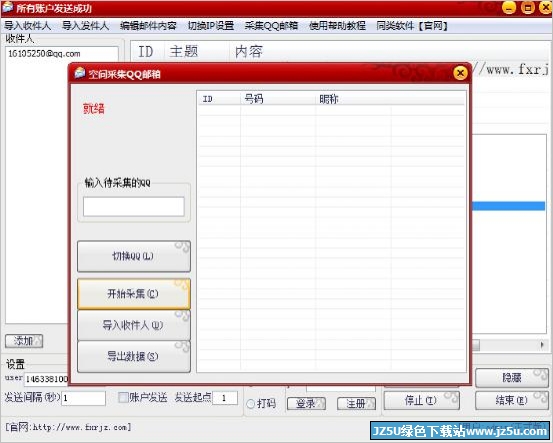Click dialog button 导入收件人 (D)
This screenshot has height=443, width=553.
click(134, 325)
